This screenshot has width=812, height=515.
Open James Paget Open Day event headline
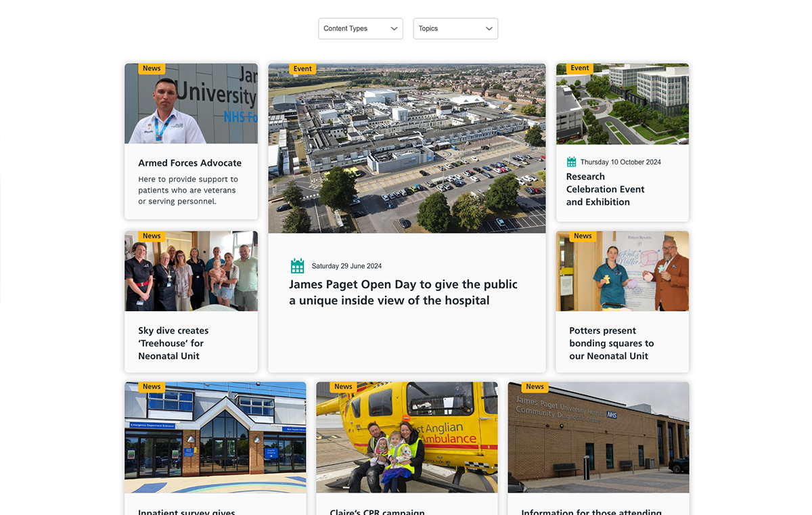pos(403,292)
